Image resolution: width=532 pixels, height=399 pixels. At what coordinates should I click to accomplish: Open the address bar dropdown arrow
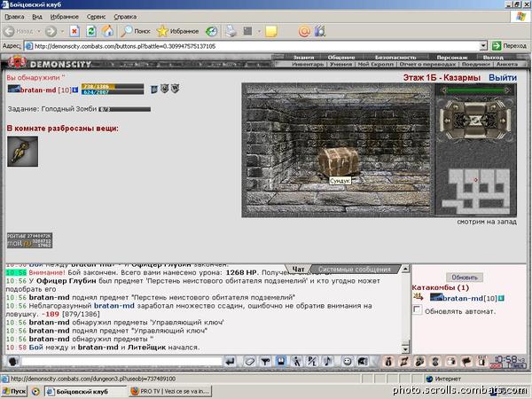483,46
